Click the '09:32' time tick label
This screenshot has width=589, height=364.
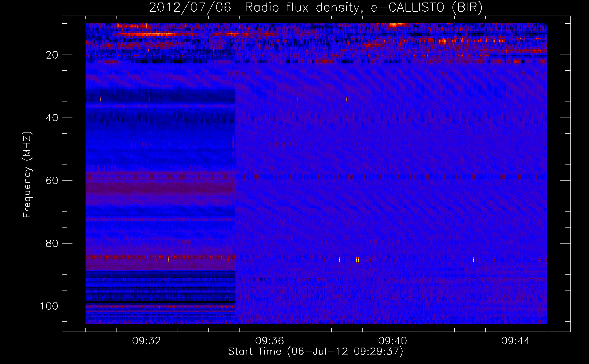[x=147, y=341]
